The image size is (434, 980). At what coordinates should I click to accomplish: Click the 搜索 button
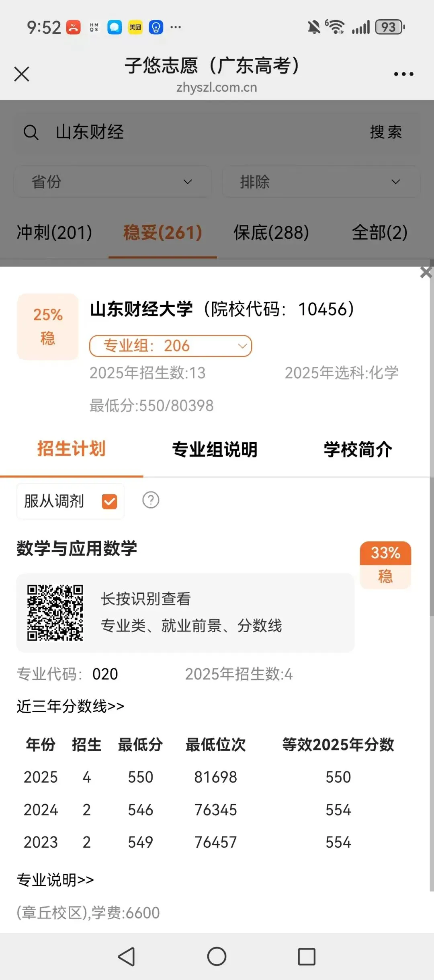386,132
